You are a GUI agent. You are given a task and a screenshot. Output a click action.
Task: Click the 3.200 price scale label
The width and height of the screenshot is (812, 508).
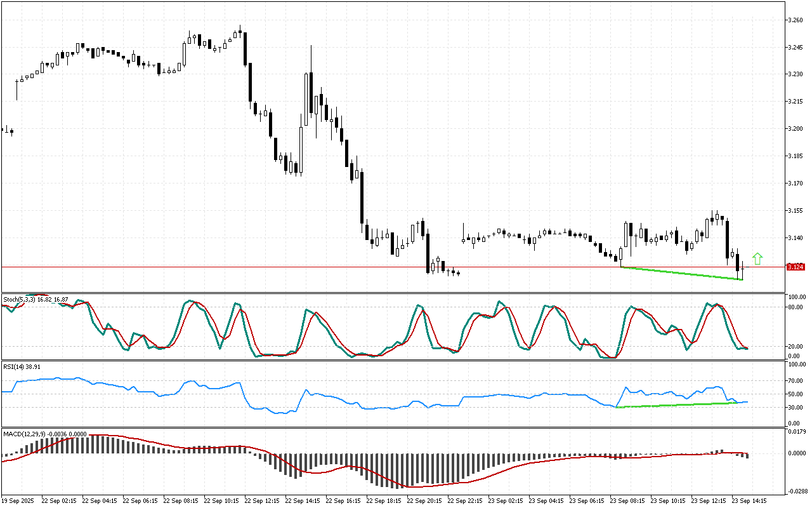pos(796,129)
